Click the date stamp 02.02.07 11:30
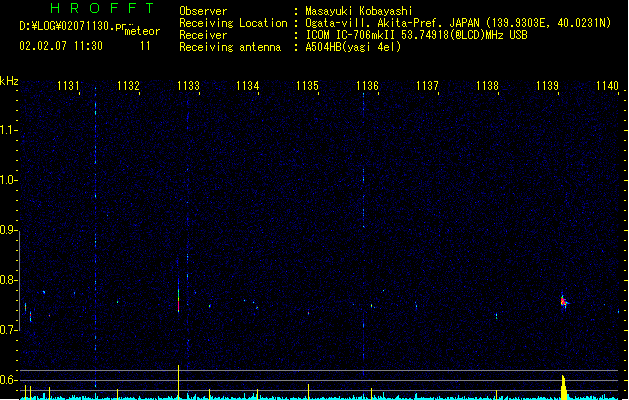 (61, 46)
